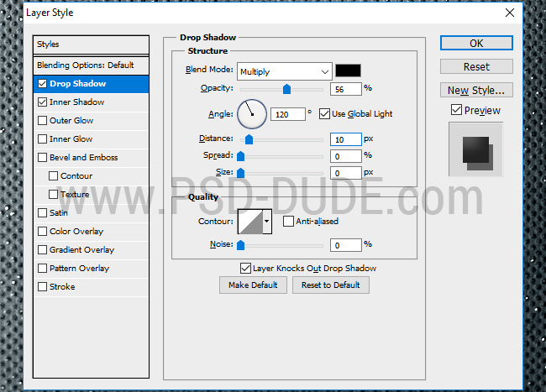Toggle the Preview checkbox
The height and width of the screenshot is (392, 546).
[x=456, y=110]
